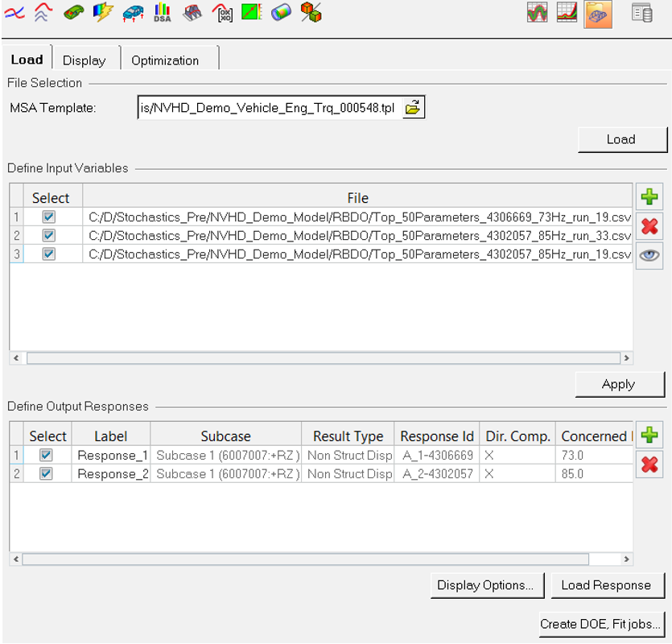Screen dimensions: 672x644
Task: Click the Load Response button
Action: (606, 585)
